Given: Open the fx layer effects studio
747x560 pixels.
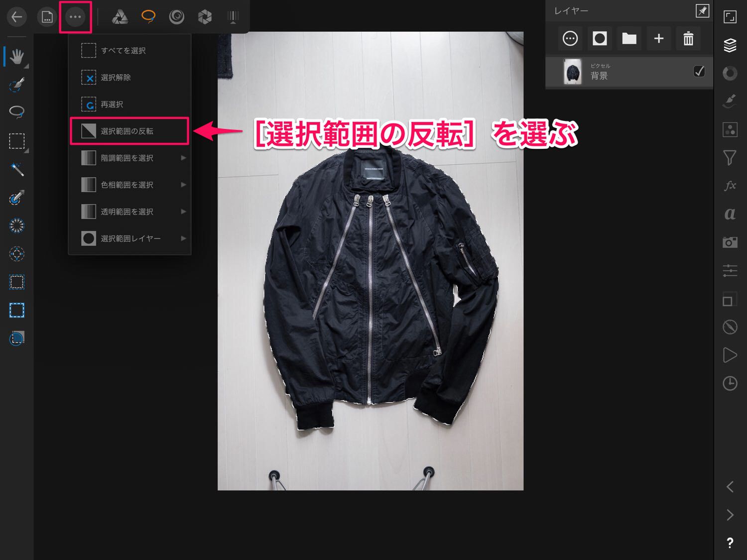Looking at the screenshot, I should (730, 186).
